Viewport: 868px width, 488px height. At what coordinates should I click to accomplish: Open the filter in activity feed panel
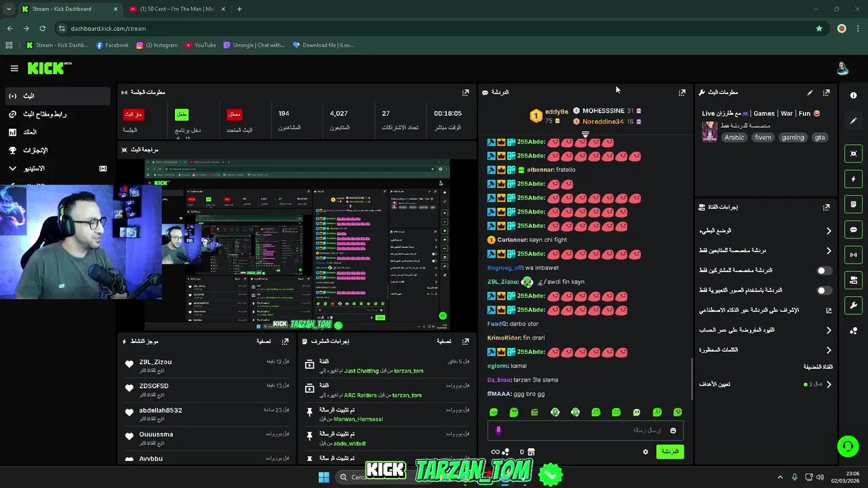(x=264, y=342)
